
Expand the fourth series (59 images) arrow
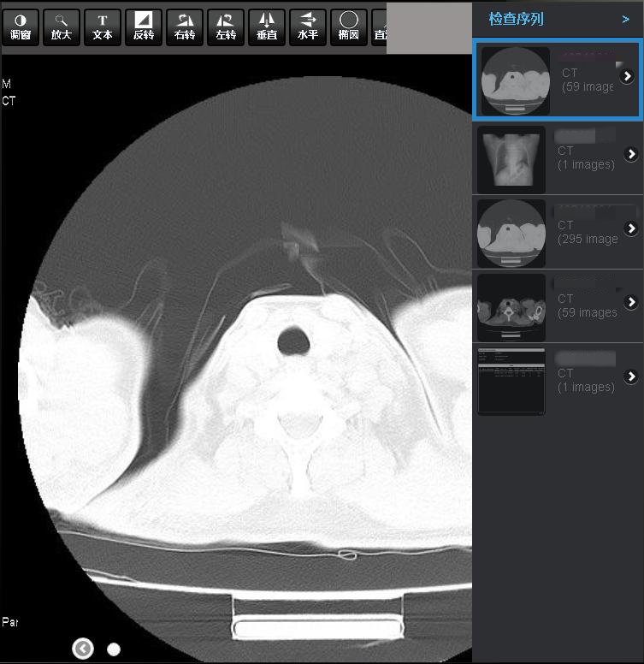(x=631, y=302)
